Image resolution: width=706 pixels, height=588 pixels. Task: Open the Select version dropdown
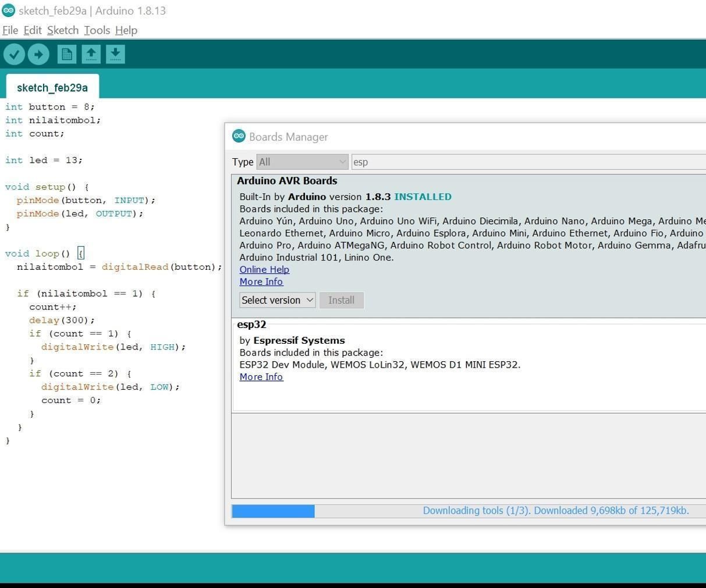[278, 300]
